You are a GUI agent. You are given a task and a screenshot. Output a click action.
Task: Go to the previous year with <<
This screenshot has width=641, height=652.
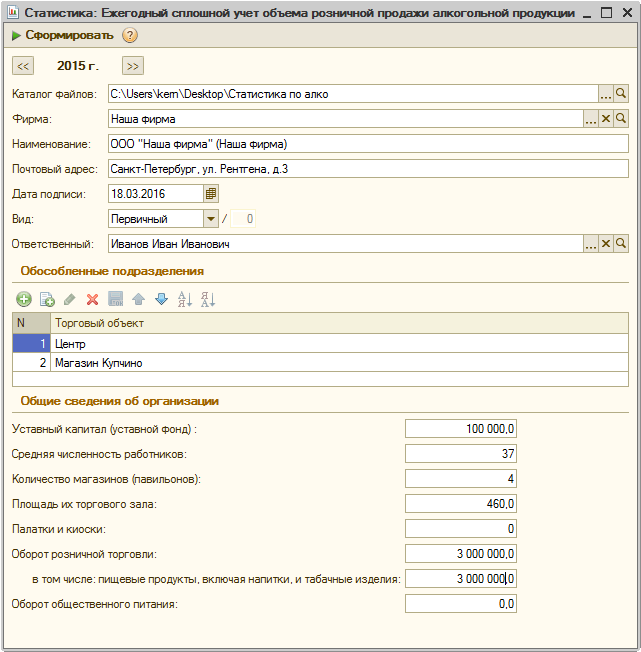23,66
